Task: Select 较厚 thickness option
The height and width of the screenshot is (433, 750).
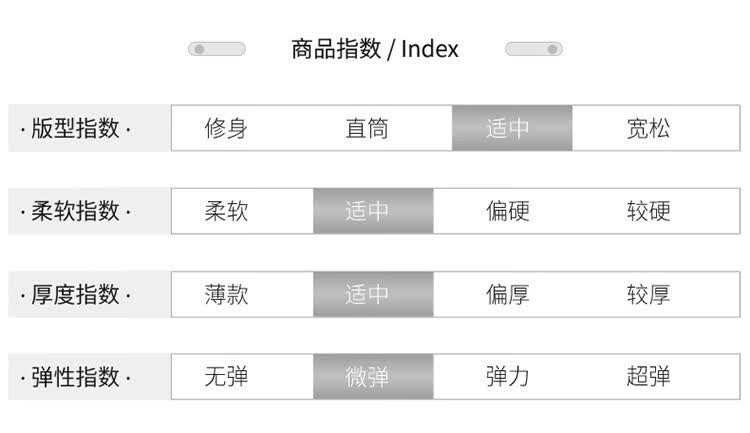Action: [648, 294]
